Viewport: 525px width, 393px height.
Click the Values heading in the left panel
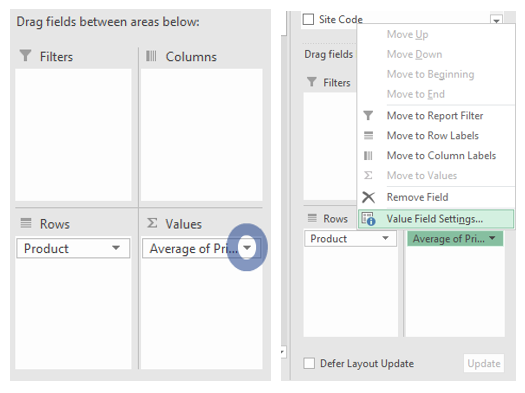pyautogui.click(x=183, y=224)
